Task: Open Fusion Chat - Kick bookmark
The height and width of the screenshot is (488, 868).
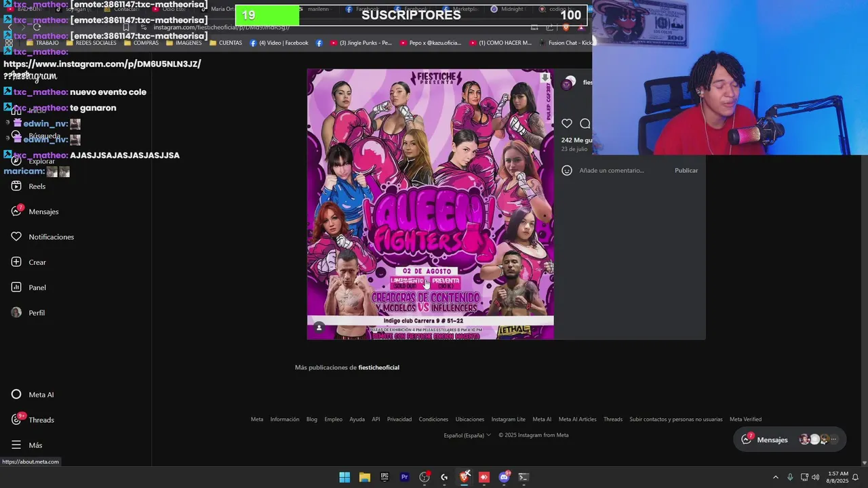Action: click(x=567, y=43)
